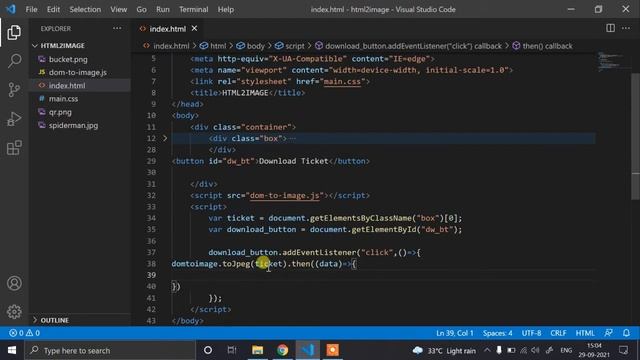Expand the OUTLINE section
This screenshot has height=360, width=640.
point(54,320)
